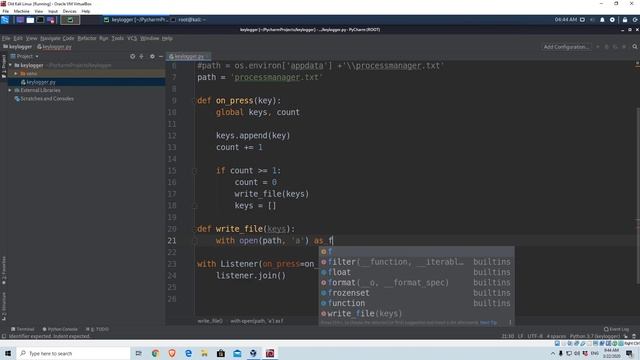Click the fold marker at line 15
Viewport: 640px width, 360px height.
[x=195, y=171]
